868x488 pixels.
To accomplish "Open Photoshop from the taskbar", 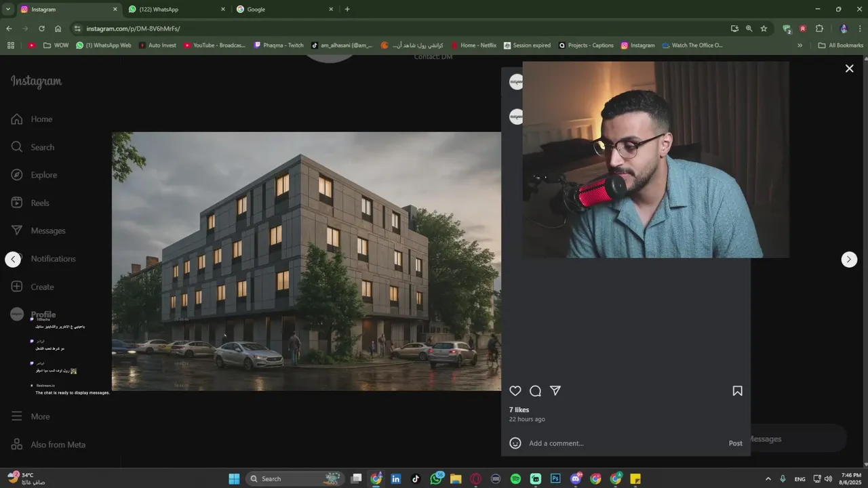I will tap(555, 479).
